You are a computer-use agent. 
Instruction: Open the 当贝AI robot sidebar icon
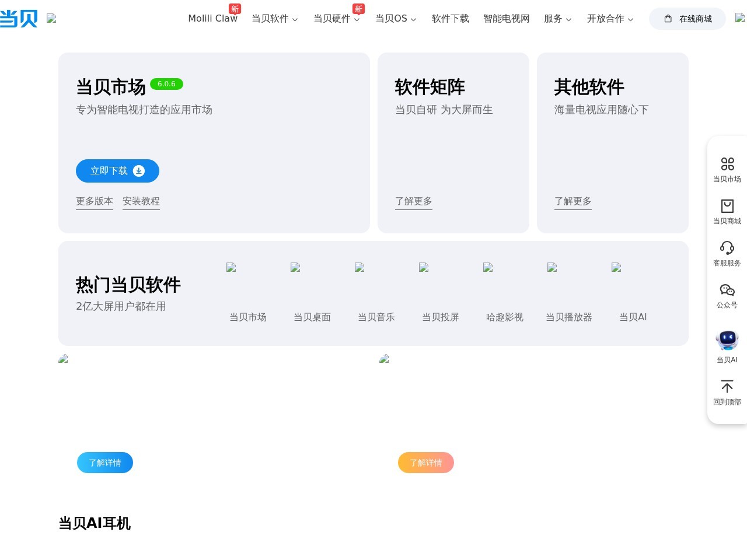[x=727, y=340]
